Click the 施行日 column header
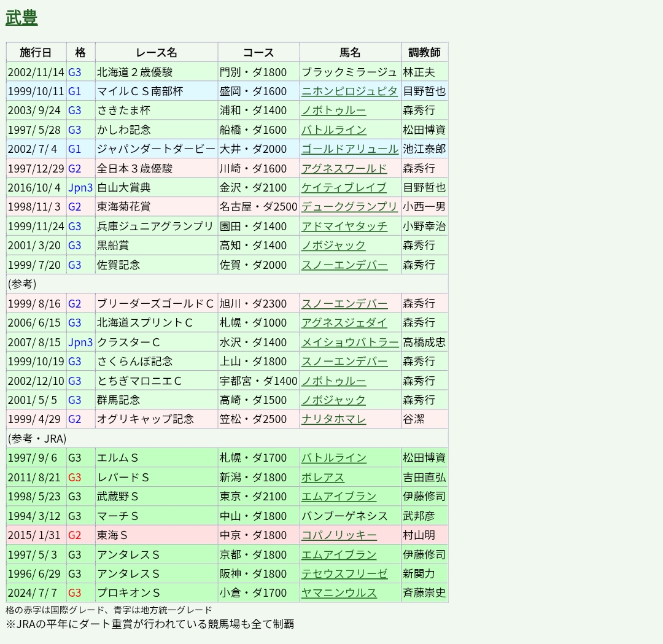This screenshot has height=644, width=663. [x=36, y=52]
